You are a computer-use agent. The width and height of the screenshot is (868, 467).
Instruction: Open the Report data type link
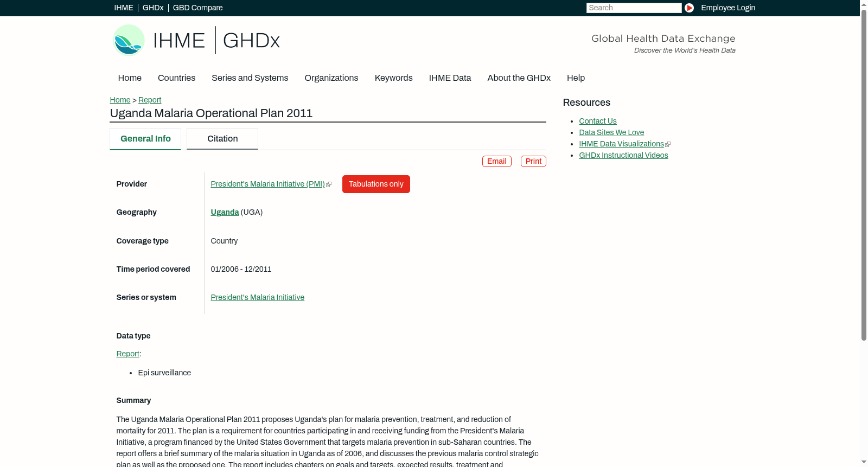[128, 354]
